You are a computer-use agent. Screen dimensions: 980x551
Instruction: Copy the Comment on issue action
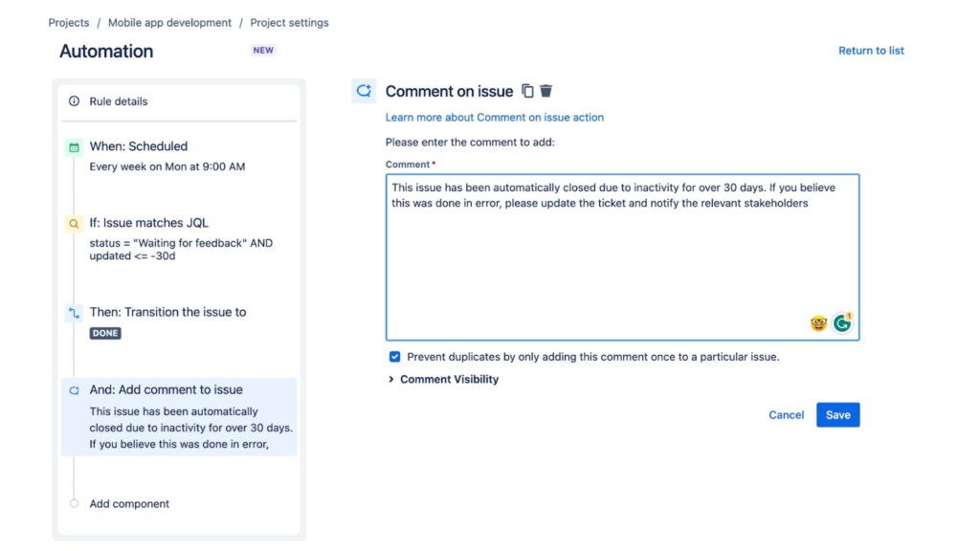(527, 90)
